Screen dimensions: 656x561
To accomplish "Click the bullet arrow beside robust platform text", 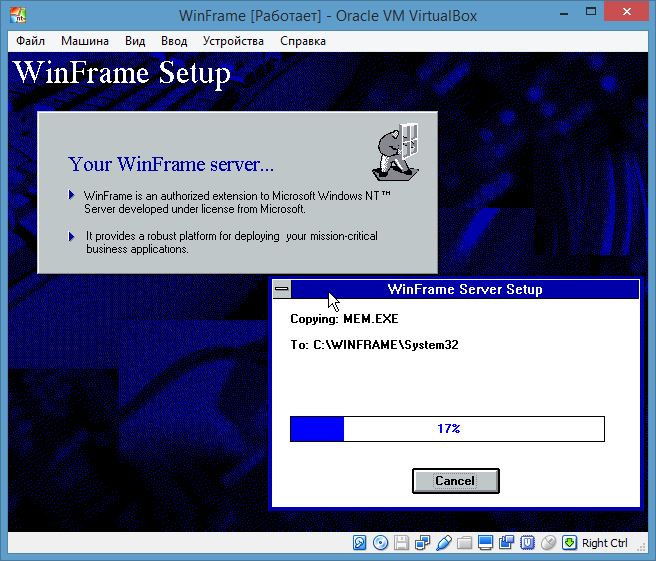I will pyautogui.click(x=72, y=236).
